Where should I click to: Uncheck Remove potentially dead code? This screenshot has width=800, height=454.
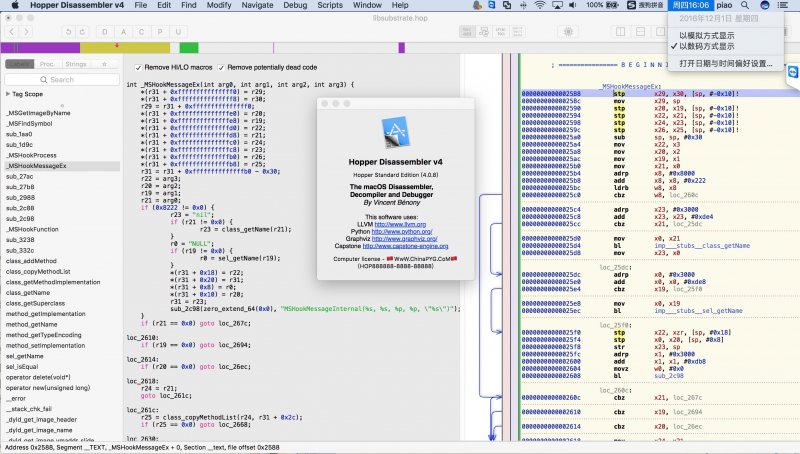click(x=221, y=67)
